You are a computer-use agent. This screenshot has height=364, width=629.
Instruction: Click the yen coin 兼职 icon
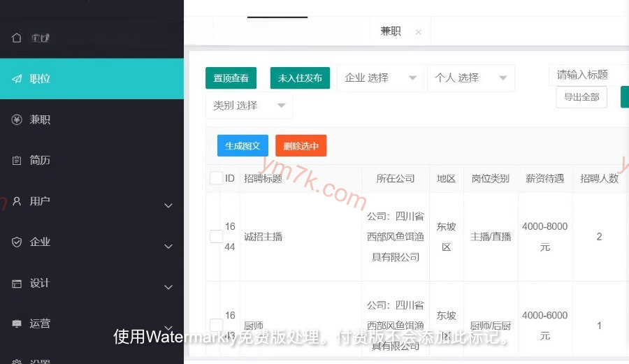click(x=17, y=119)
